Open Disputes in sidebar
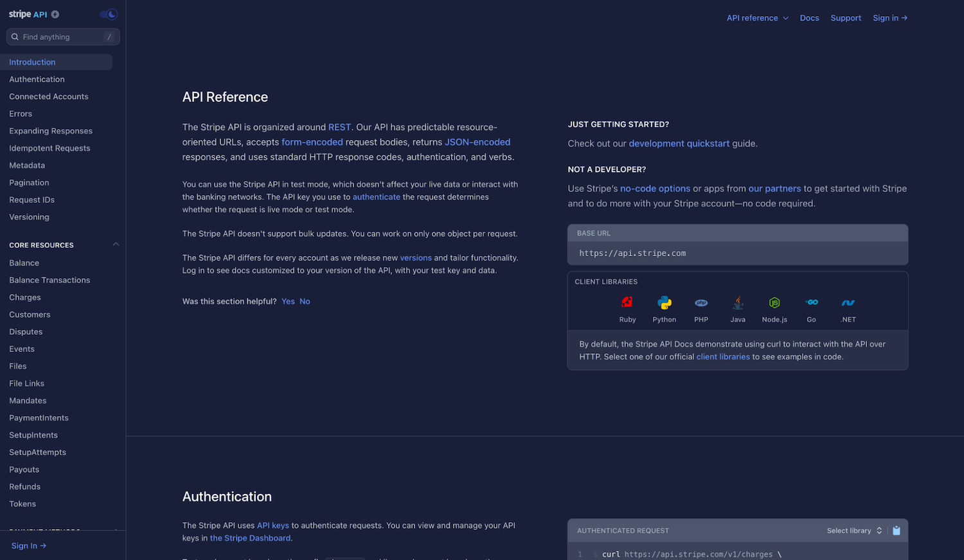 click(x=26, y=332)
